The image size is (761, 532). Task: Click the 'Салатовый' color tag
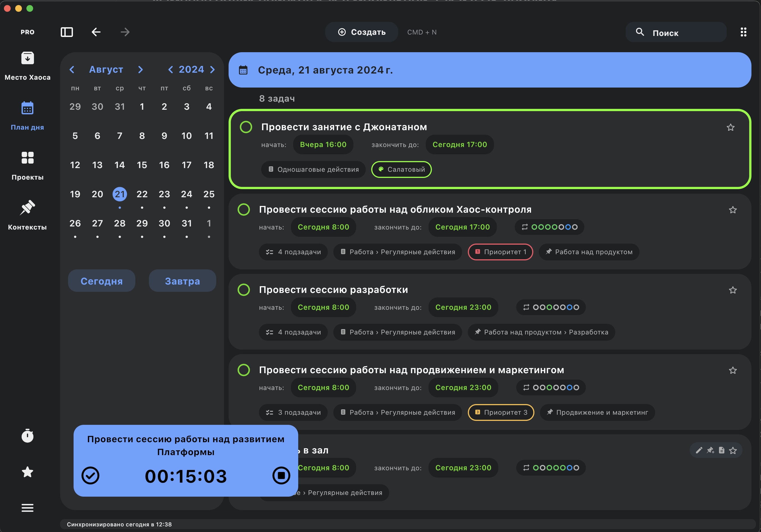click(401, 169)
